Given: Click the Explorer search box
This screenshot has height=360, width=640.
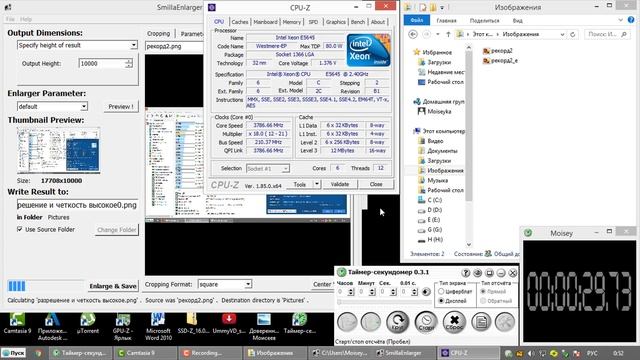Looking at the screenshot, I should [x=607, y=34].
